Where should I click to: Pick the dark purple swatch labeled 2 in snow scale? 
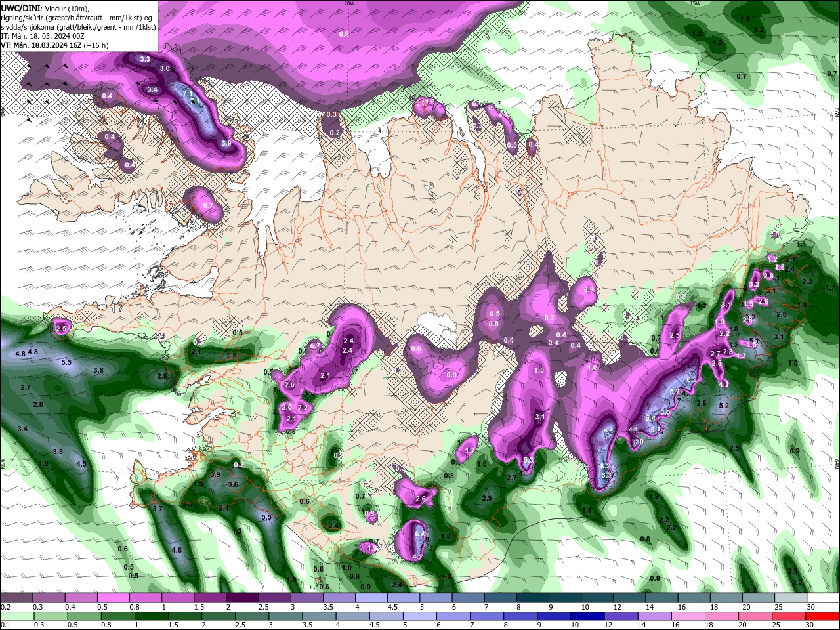pos(241,598)
